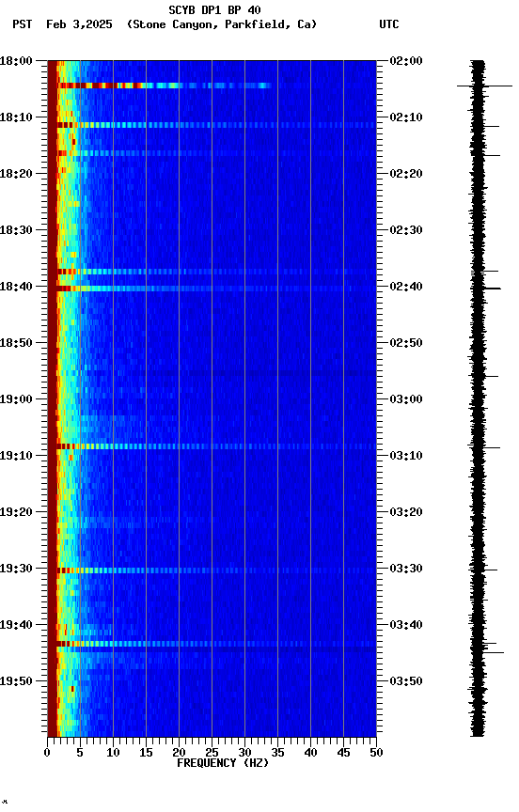Click the 19:40 PST time label
The height and width of the screenshot is (812, 519).
16,625
